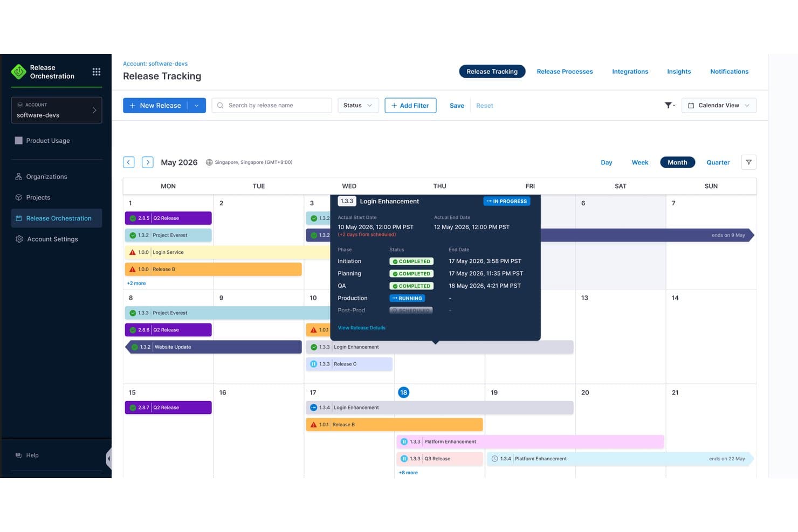Viewport: 798px width, 532px height.
Task: Switch to Quarter view
Action: click(x=718, y=162)
